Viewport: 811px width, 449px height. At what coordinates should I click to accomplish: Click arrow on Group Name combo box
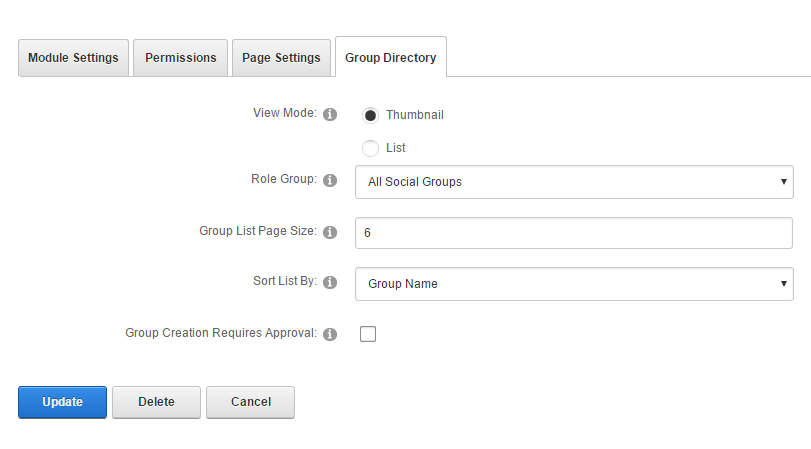[x=783, y=284]
